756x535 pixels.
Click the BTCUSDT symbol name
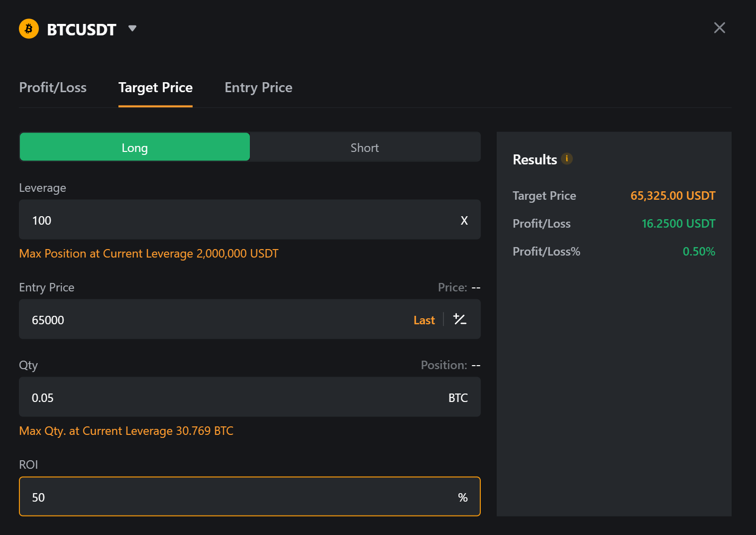[x=82, y=30]
